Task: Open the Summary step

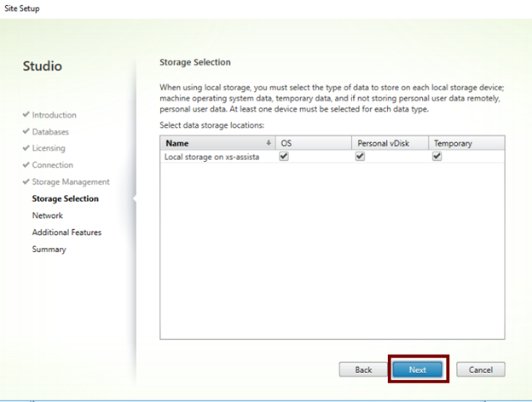Action: click(49, 250)
